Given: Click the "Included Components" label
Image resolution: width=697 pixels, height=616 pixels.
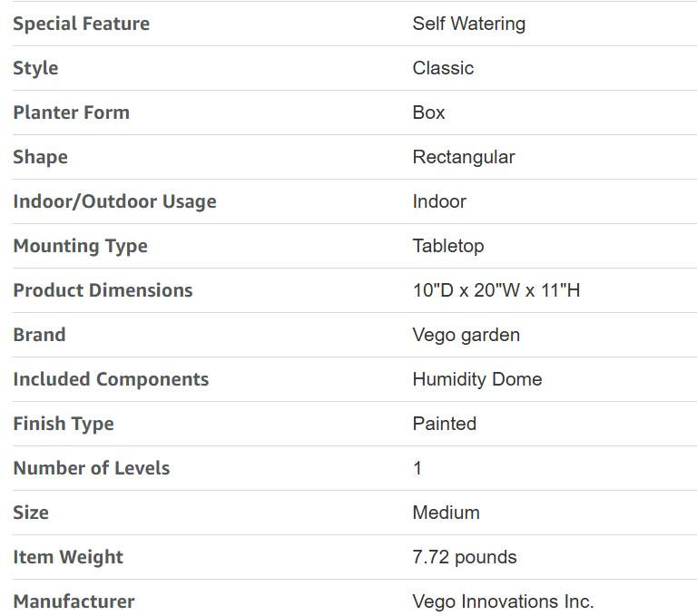Looking at the screenshot, I should tap(111, 379).
